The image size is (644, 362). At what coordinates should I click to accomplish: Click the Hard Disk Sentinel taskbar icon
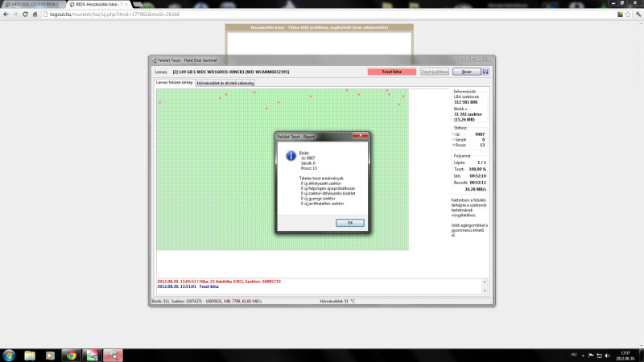click(x=113, y=355)
